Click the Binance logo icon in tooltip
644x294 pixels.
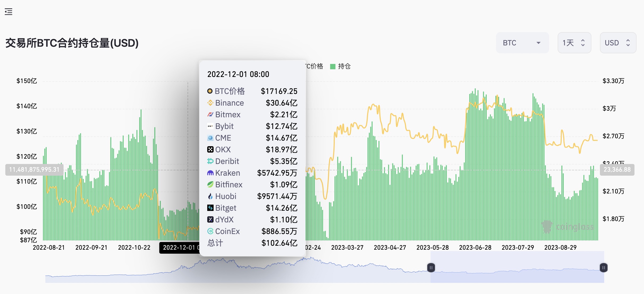point(210,103)
